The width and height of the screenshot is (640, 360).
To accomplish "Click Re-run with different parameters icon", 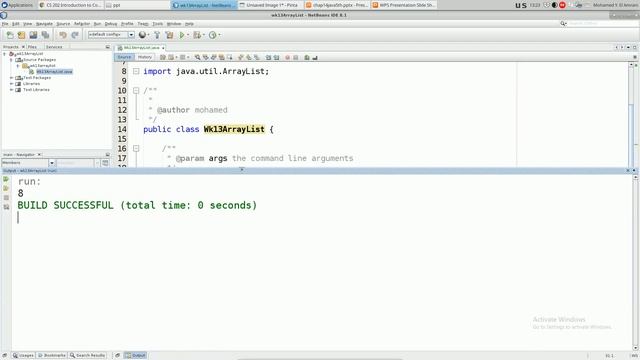I will coord(6,189).
